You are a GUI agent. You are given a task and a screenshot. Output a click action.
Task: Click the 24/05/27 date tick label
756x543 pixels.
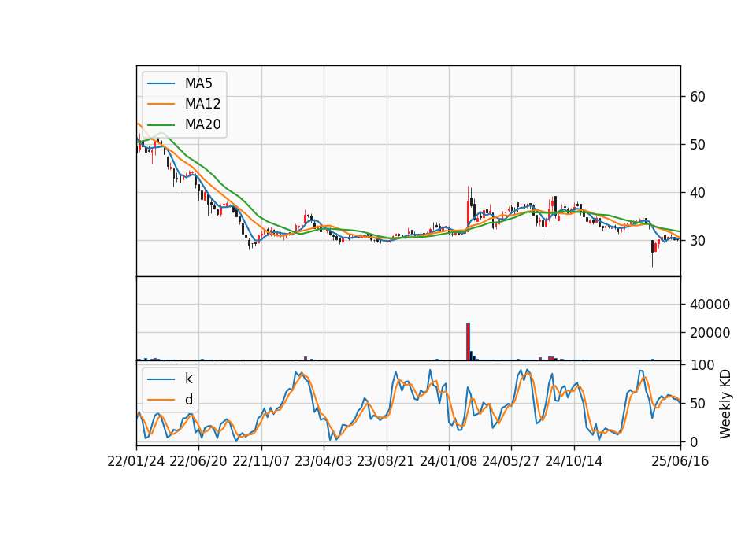coord(510,461)
